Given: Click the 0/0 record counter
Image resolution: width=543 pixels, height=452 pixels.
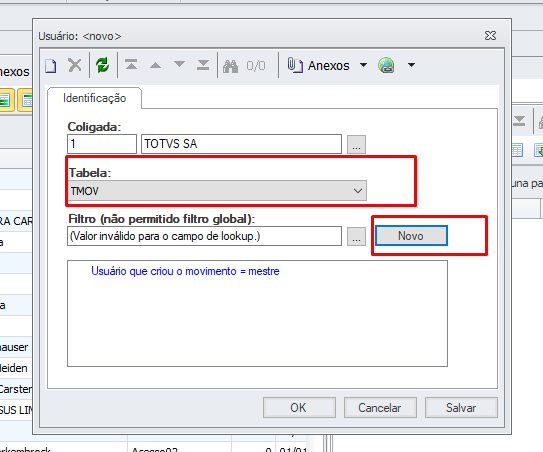Looking at the screenshot, I should click(256, 65).
